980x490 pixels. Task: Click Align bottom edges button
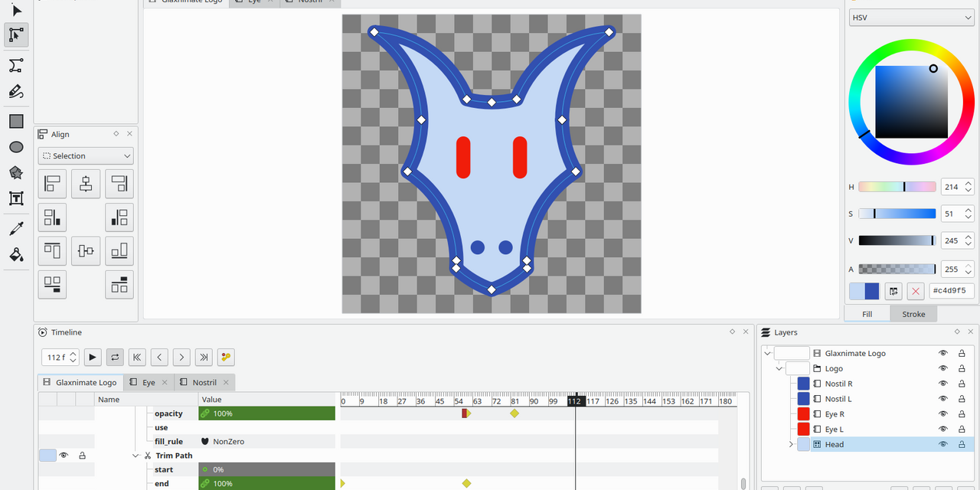[x=119, y=251]
